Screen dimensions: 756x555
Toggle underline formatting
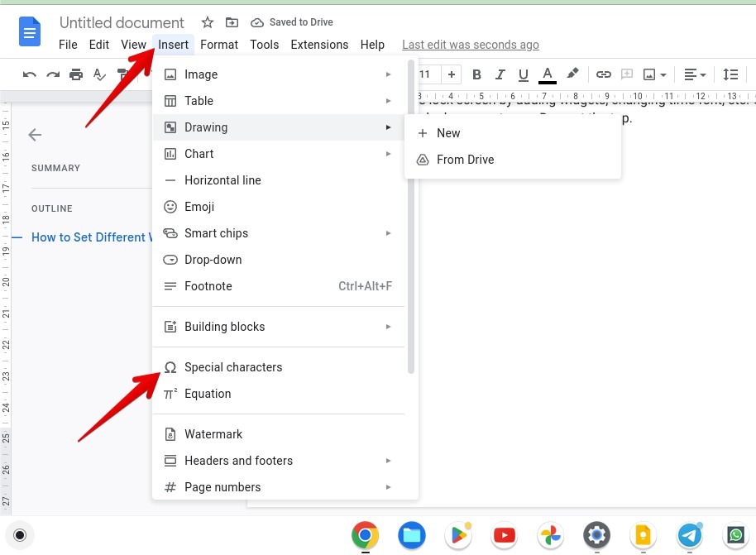pos(523,74)
